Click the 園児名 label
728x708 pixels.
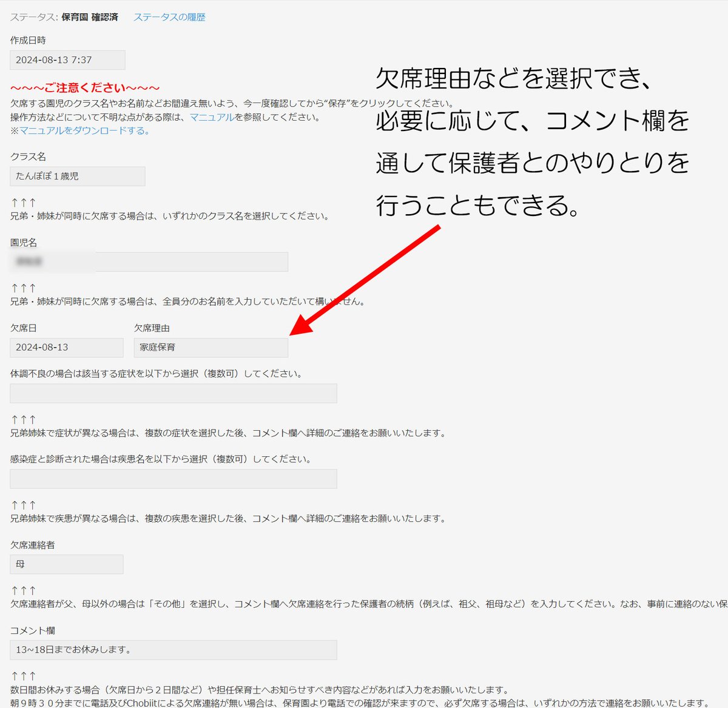(x=24, y=242)
